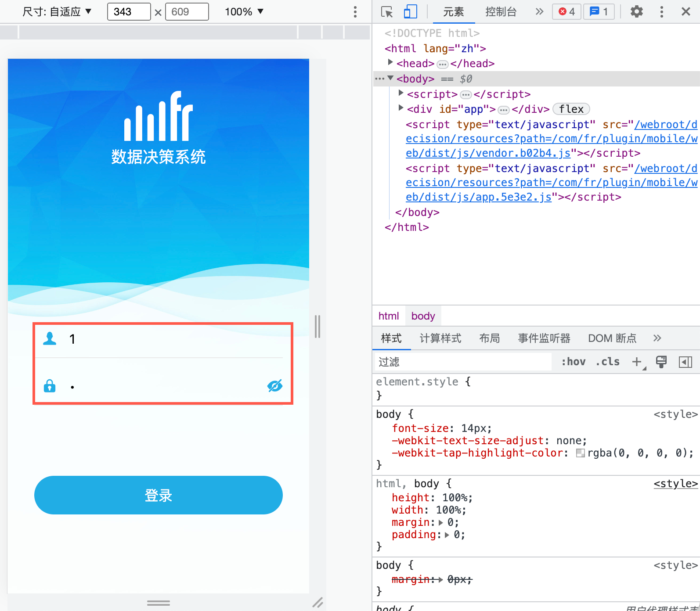The width and height of the screenshot is (700, 611).
Task: Switch to the 元素 tab
Action: pos(453,12)
